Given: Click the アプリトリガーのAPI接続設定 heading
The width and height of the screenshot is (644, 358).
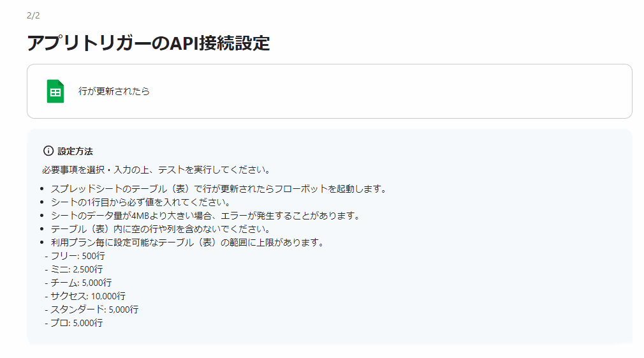Looking at the screenshot, I should click(x=149, y=43).
